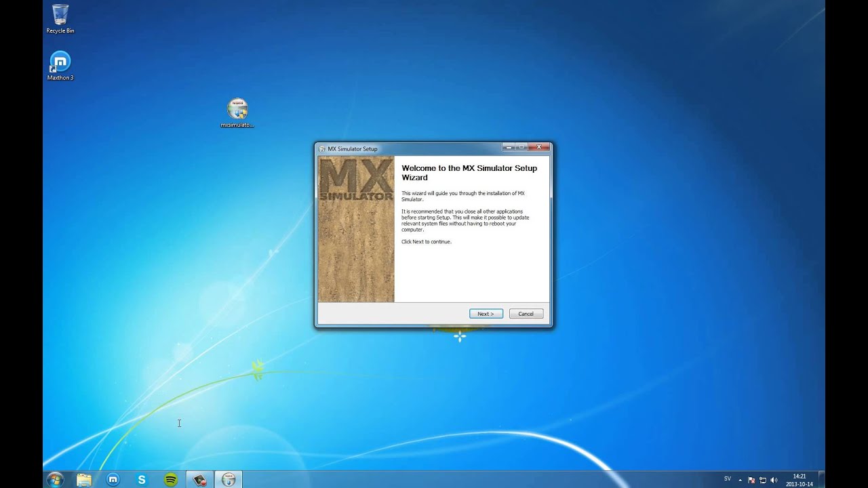Viewport: 868px width, 488px height.
Task: Select the Maxthon 3 desktop shortcut
Action: pyautogui.click(x=60, y=66)
